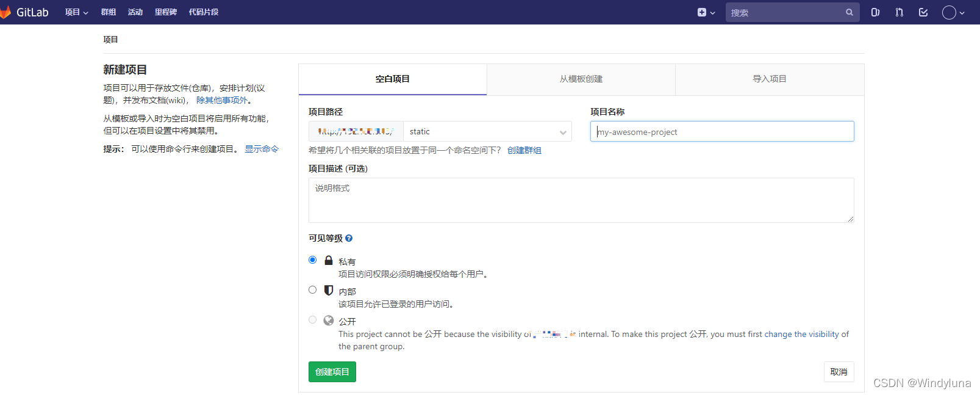Open 代码片段 in the top navigation

204,12
